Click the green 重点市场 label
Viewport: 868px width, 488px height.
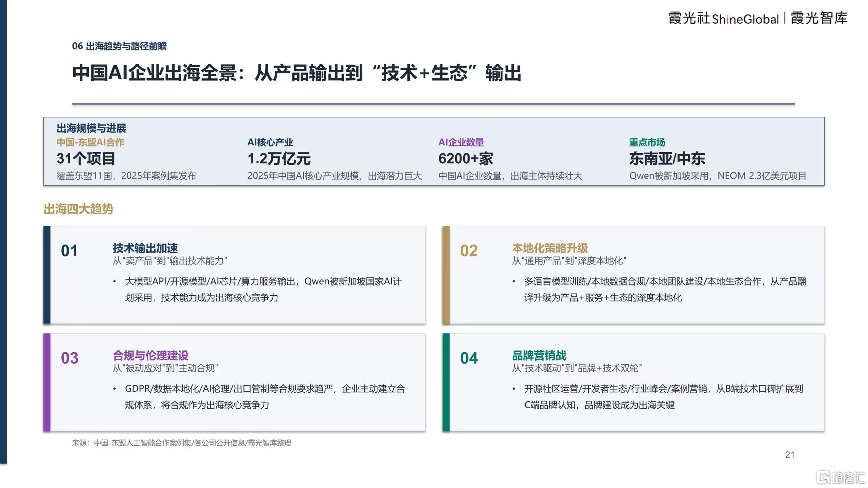pyautogui.click(x=647, y=142)
